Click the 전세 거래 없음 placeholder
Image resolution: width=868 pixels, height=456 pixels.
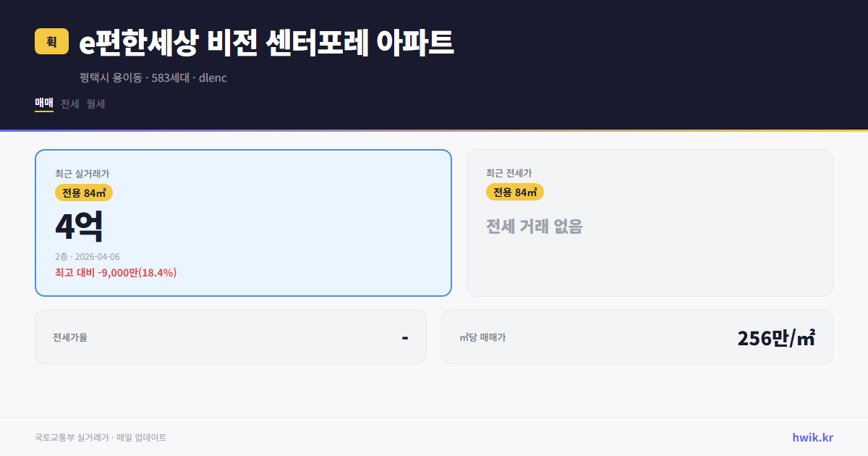[535, 227]
